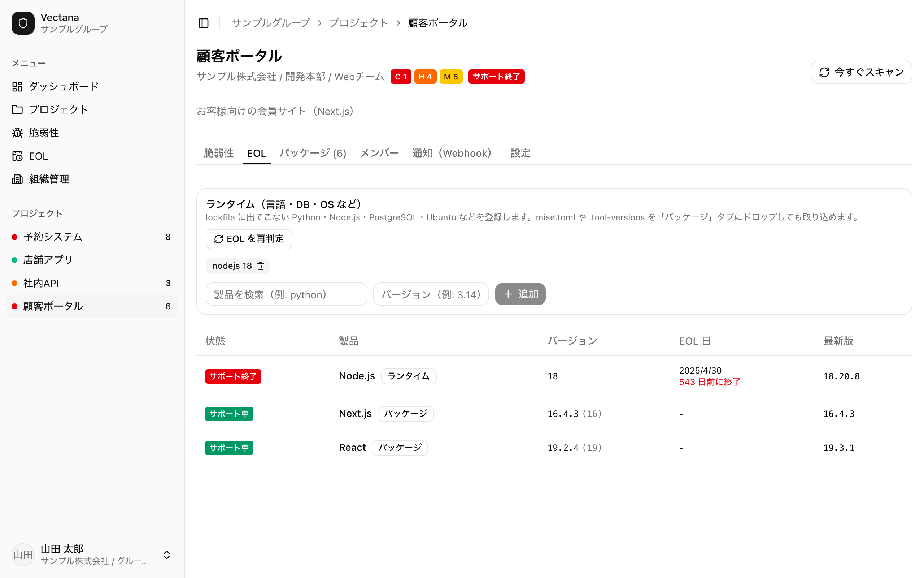This screenshot has width=924, height=578.
Task: Click the サポート中 badge on React row
Action: (229, 448)
